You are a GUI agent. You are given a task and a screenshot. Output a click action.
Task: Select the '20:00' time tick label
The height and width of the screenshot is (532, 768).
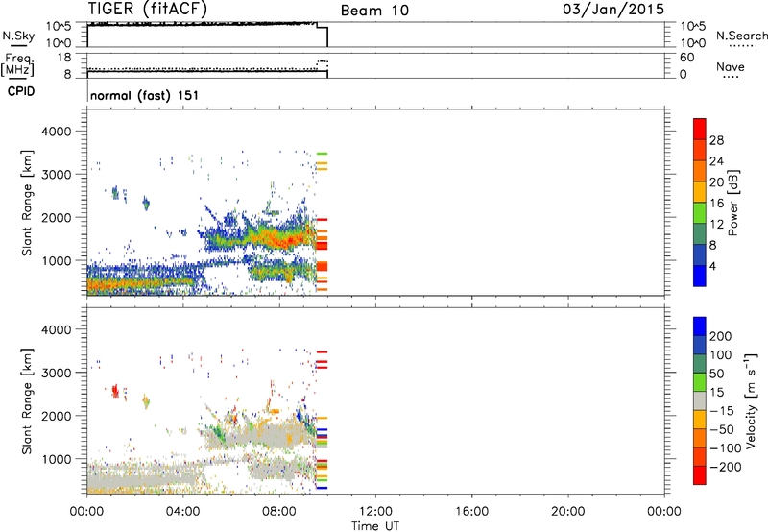click(x=567, y=511)
